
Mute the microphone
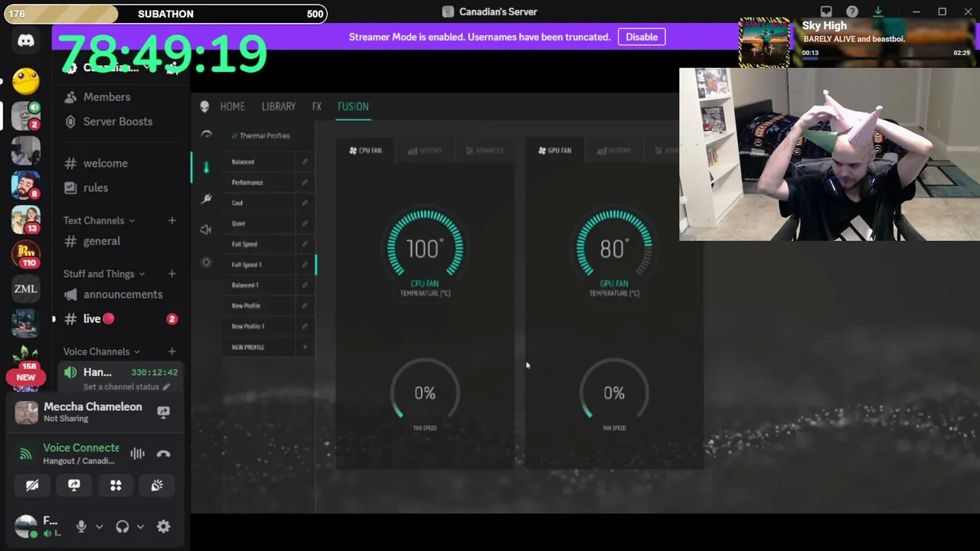pos(81,527)
